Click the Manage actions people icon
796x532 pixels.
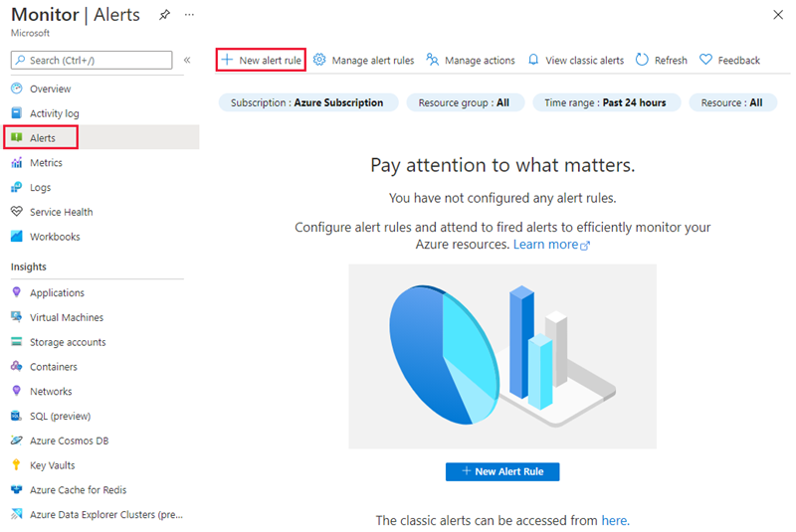pos(433,60)
